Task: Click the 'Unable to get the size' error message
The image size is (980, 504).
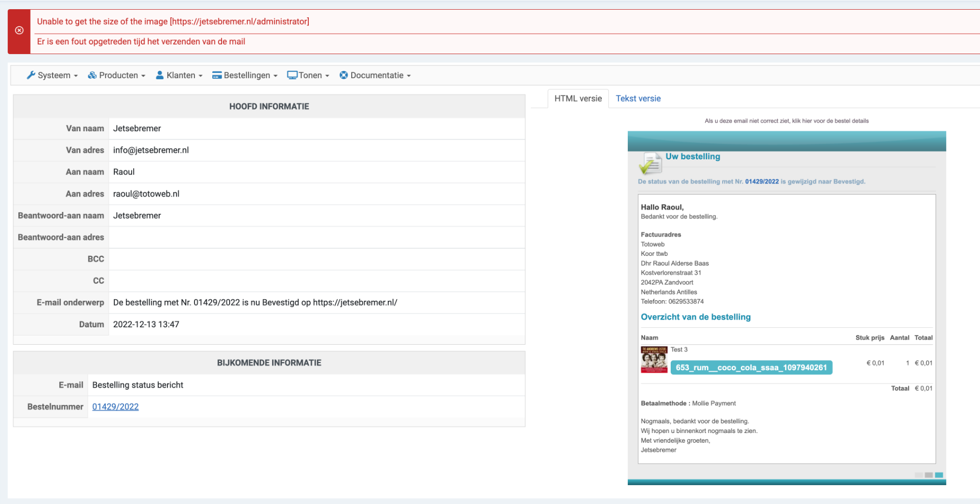Action: (x=173, y=21)
